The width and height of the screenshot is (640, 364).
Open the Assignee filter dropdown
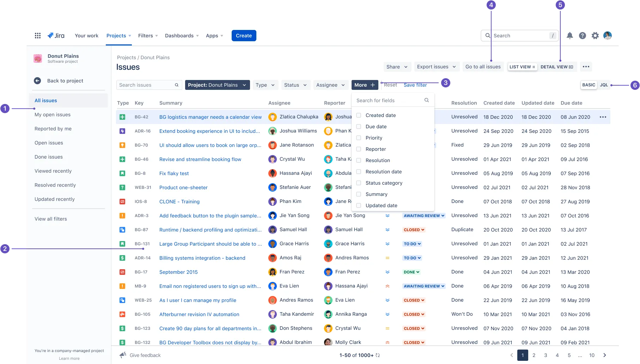pyautogui.click(x=330, y=85)
